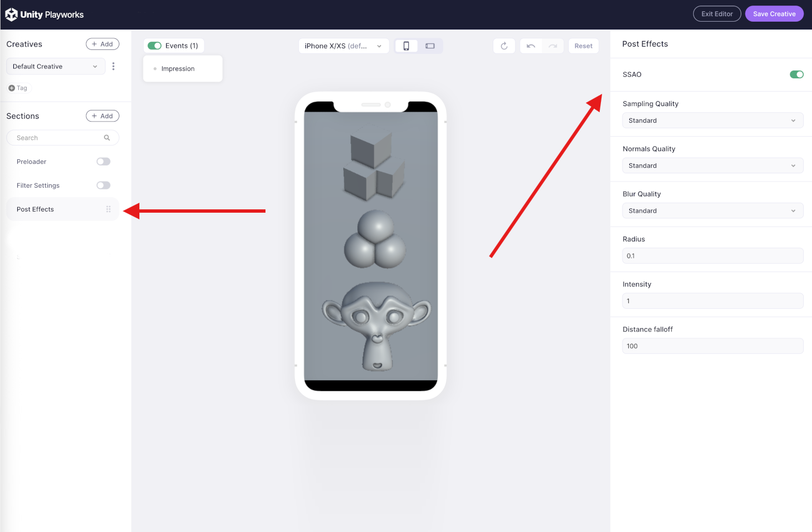Click the Radius input field
Viewport: 812px width, 532px height.
(x=712, y=256)
